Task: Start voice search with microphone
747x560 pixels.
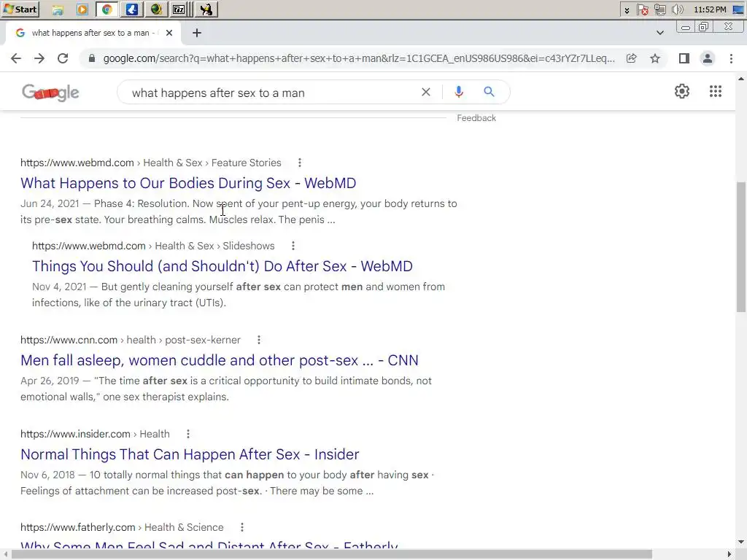Action: point(459,92)
